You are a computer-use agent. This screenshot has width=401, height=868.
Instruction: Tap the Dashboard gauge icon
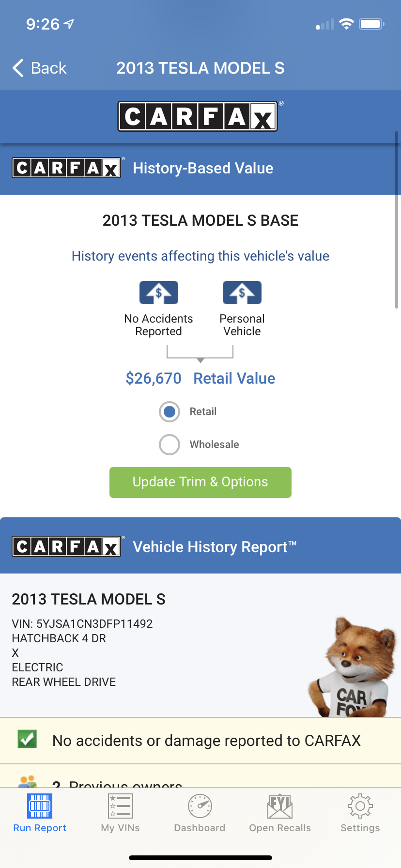tap(200, 806)
